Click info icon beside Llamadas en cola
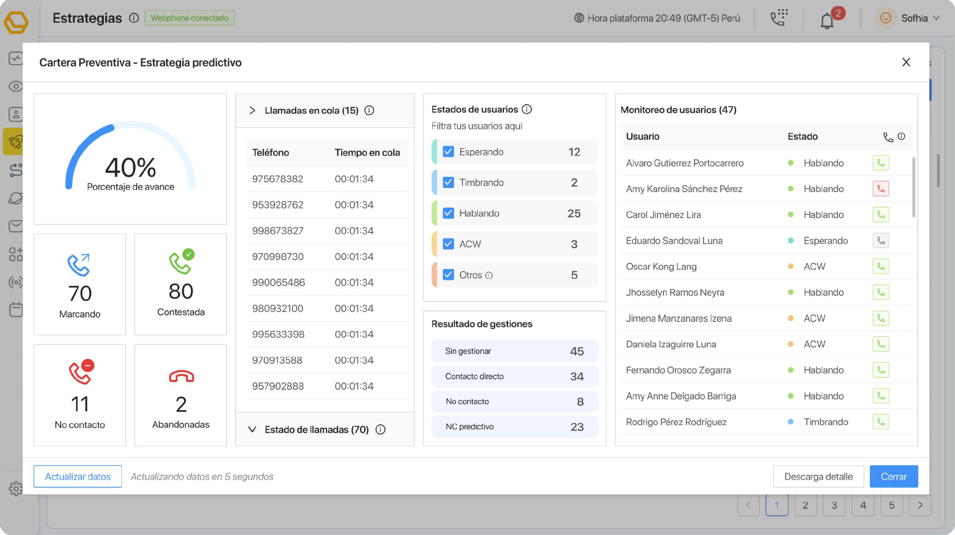This screenshot has height=535, width=955. coord(369,111)
